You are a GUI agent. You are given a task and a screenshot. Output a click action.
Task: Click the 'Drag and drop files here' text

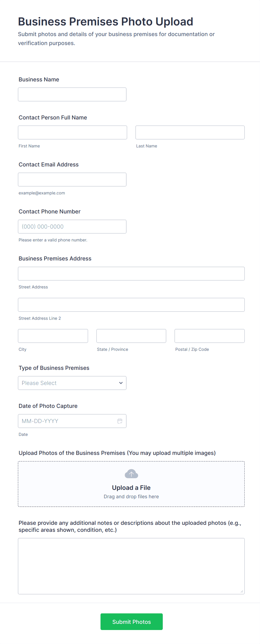(131, 497)
